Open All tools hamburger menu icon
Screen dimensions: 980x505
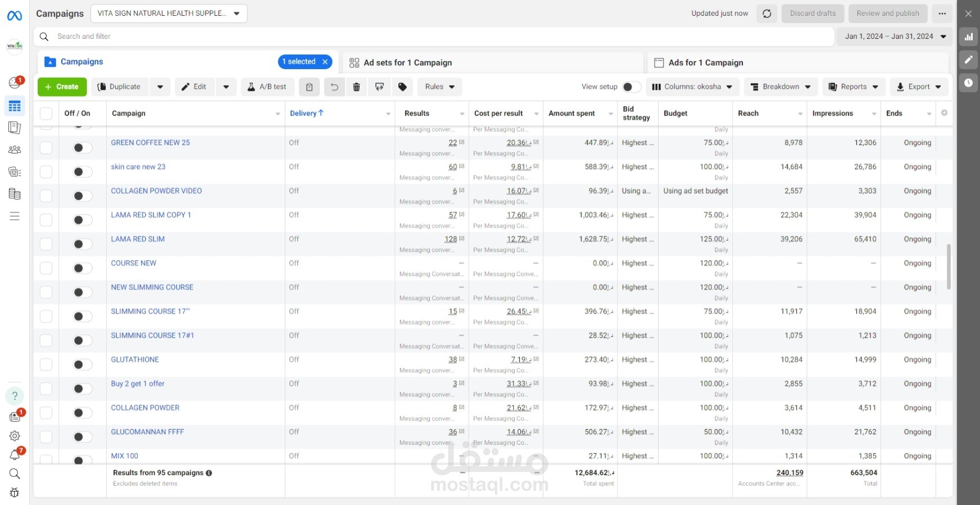click(15, 216)
